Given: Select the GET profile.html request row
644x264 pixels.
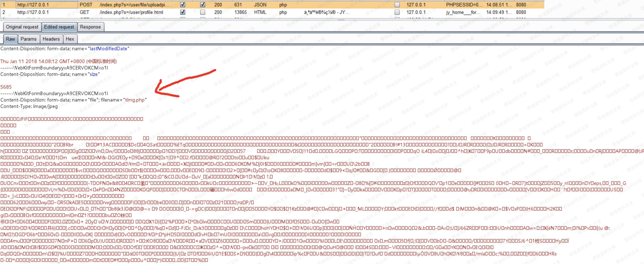Looking at the screenshot, I should pyautogui.click(x=131, y=12).
